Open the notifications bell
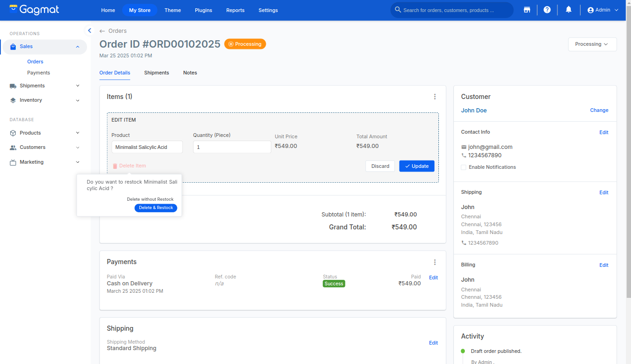The width and height of the screenshot is (631, 364). [x=569, y=10]
